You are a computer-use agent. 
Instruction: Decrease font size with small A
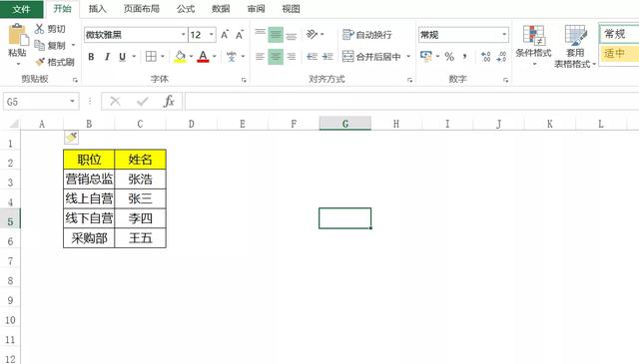point(240,35)
